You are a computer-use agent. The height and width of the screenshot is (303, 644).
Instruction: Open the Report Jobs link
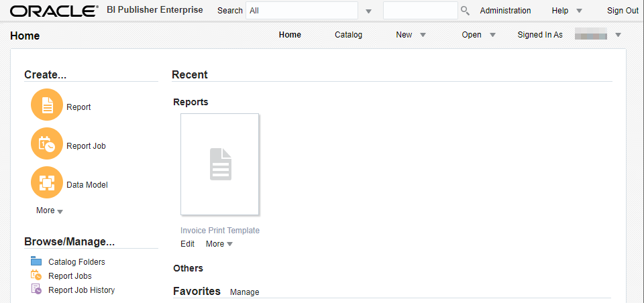coord(70,276)
